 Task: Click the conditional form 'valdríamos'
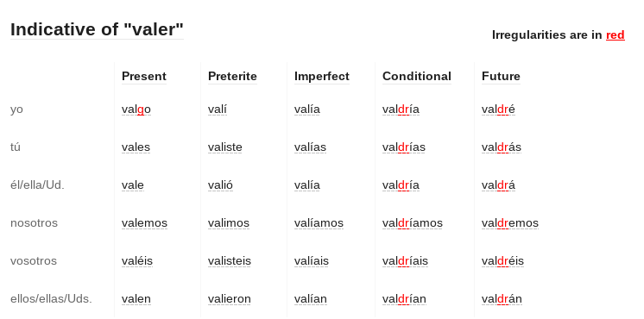pyautogui.click(x=413, y=223)
